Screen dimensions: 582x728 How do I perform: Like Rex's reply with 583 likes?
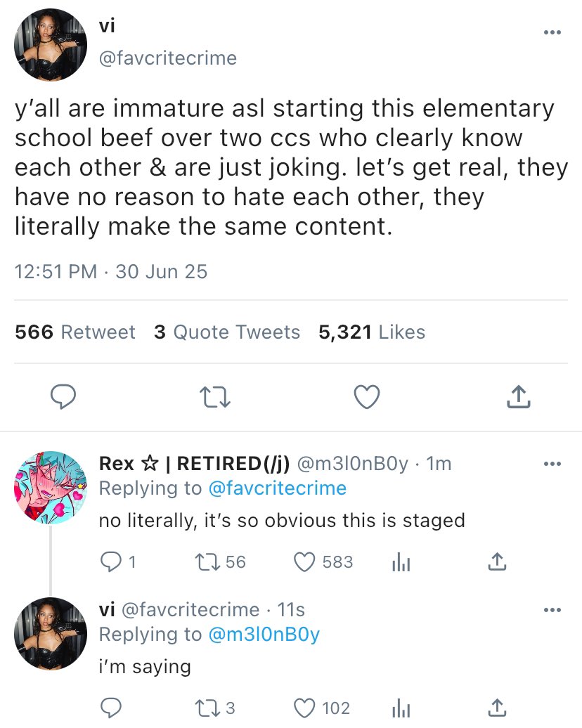304,561
